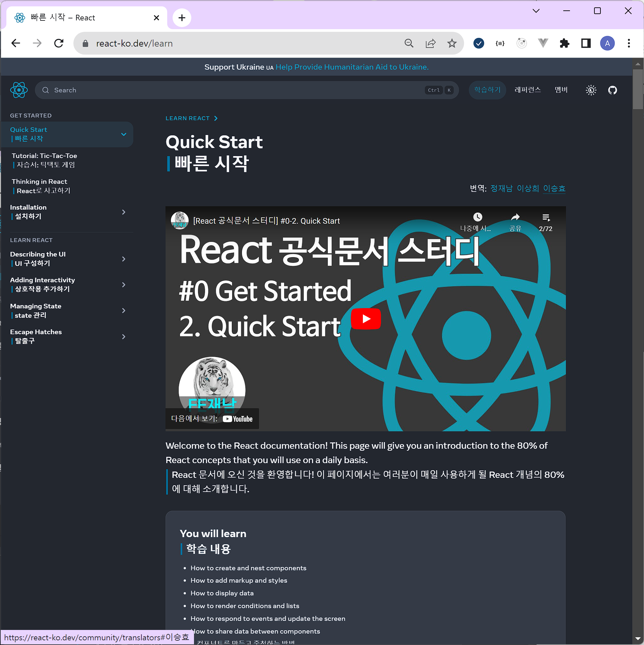Click the React logo home icon

pos(19,90)
